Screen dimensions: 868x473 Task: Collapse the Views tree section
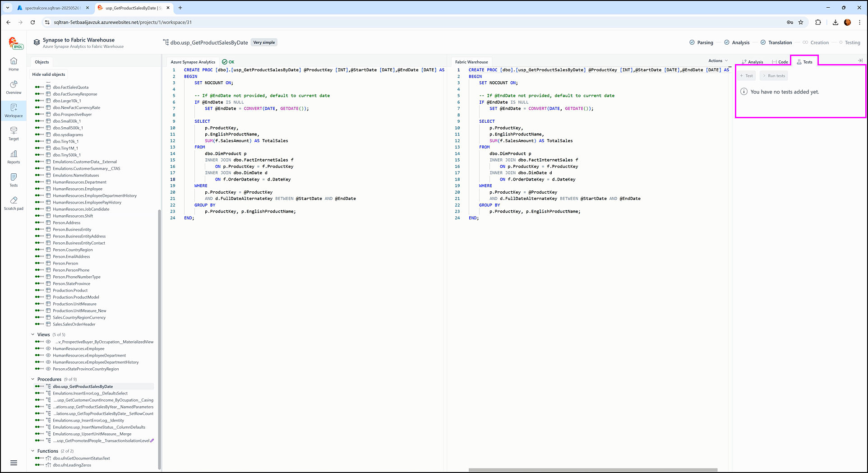[x=33, y=334]
